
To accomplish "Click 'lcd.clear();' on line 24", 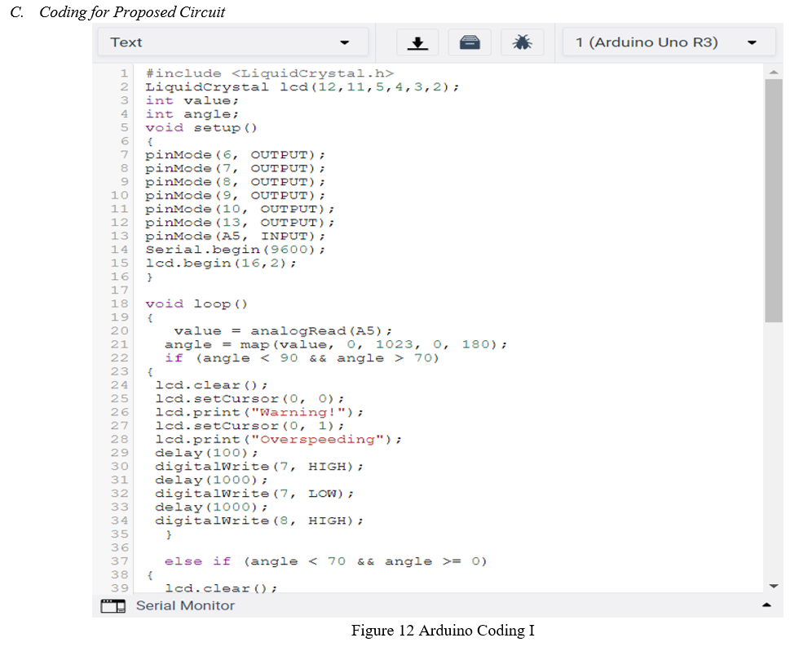I will click(211, 385).
